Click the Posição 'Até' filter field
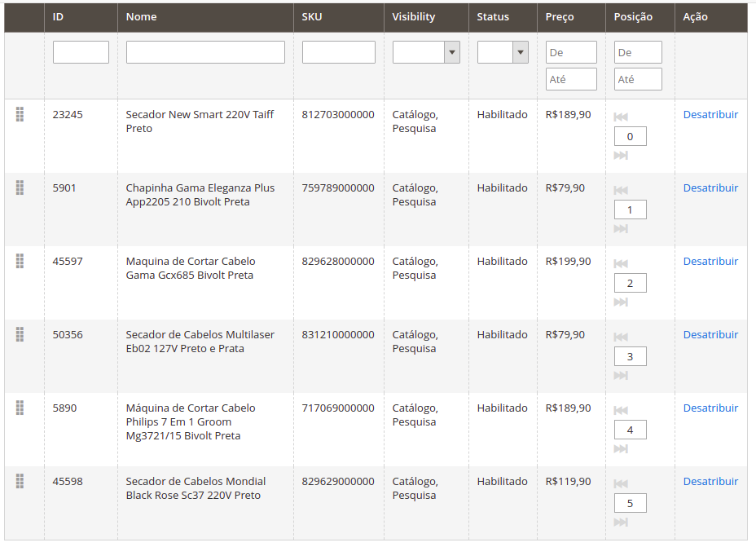 coord(639,79)
